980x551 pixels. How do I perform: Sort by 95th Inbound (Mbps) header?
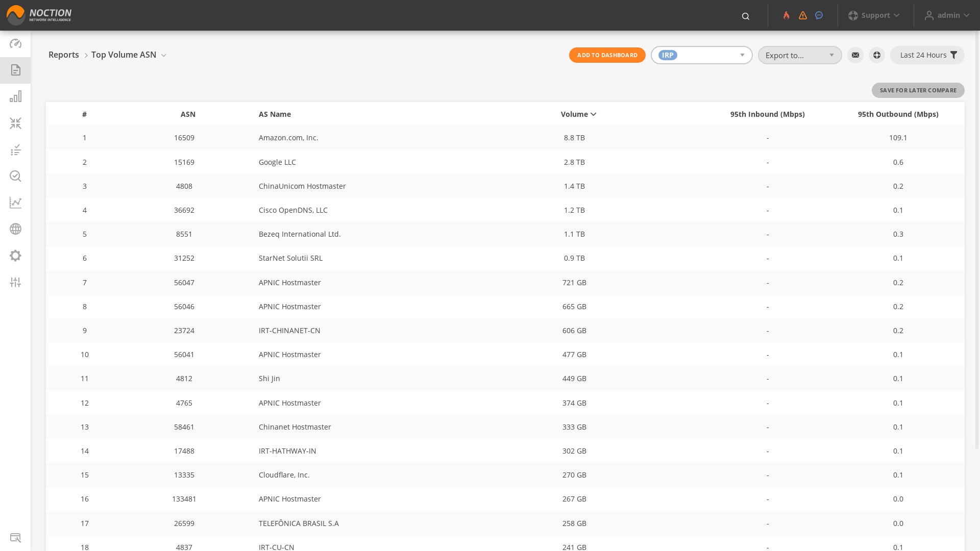click(x=768, y=114)
